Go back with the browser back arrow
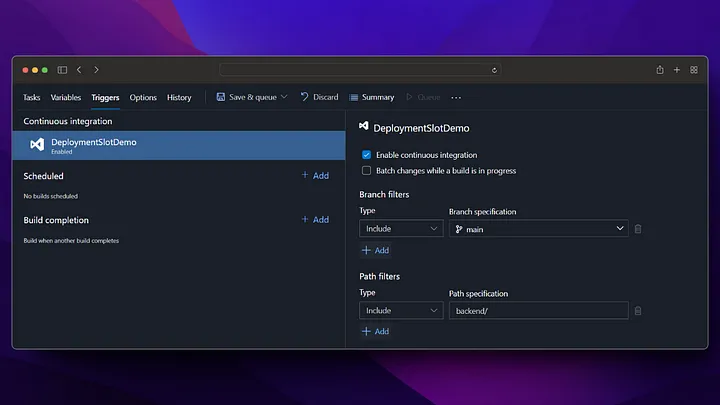The image size is (720, 405). coord(79,70)
